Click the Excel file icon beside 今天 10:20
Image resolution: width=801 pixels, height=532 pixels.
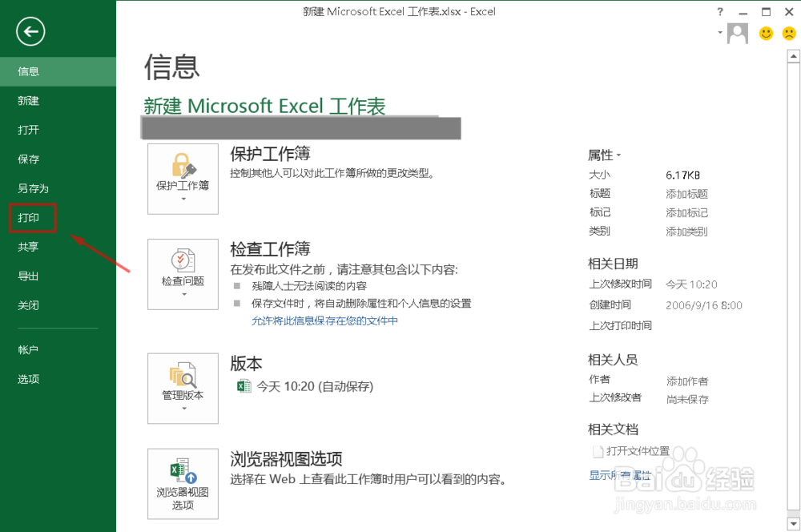244,386
